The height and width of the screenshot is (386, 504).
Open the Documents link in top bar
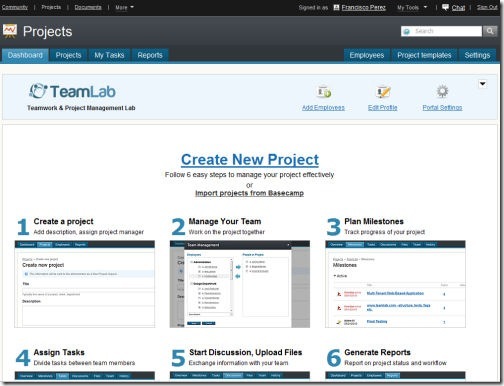click(x=88, y=7)
